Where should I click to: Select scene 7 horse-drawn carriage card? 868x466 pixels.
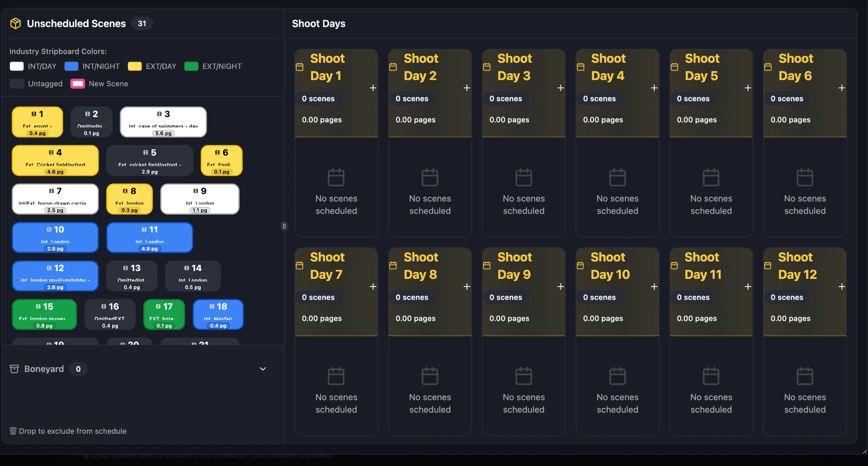pos(55,199)
